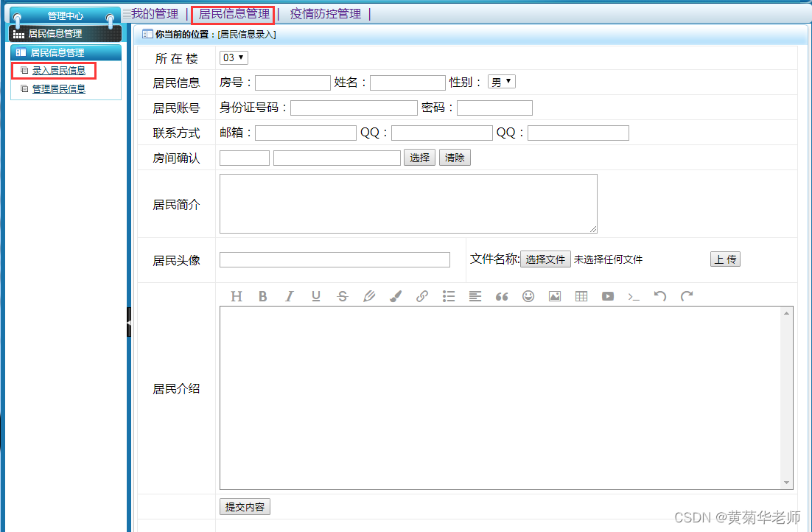Open the 性别 gender dropdown

tap(501, 82)
